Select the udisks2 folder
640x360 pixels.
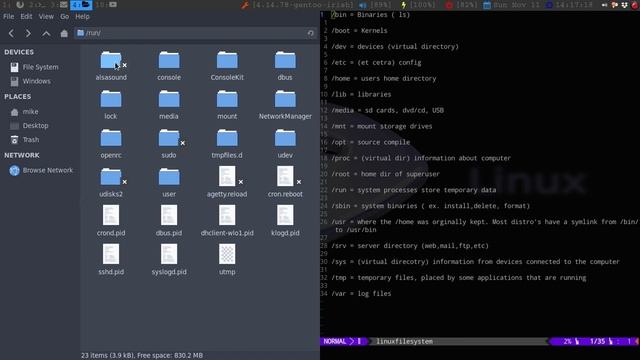[111, 182]
